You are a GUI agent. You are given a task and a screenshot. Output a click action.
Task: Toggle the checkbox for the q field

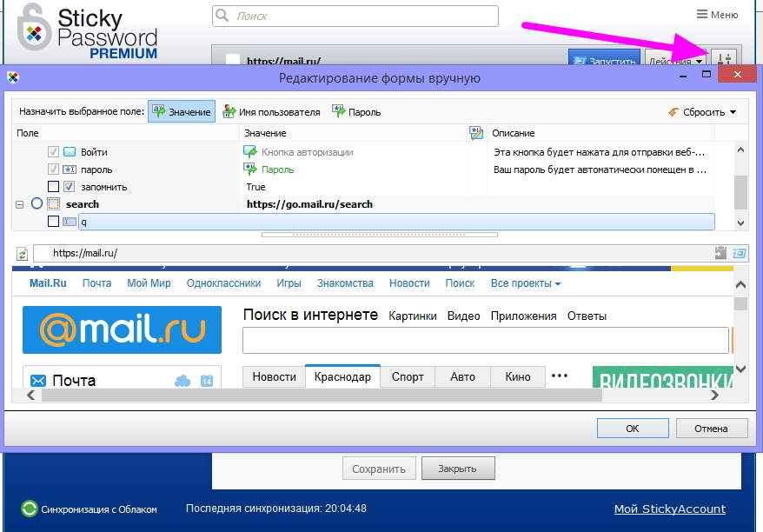[x=53, y=222]
